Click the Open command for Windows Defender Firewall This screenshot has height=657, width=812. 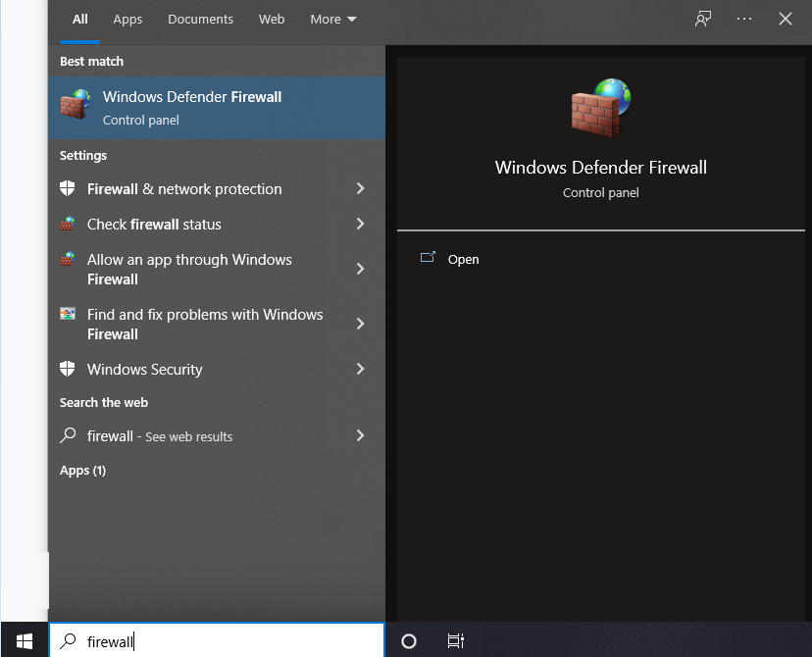[463, 259]
